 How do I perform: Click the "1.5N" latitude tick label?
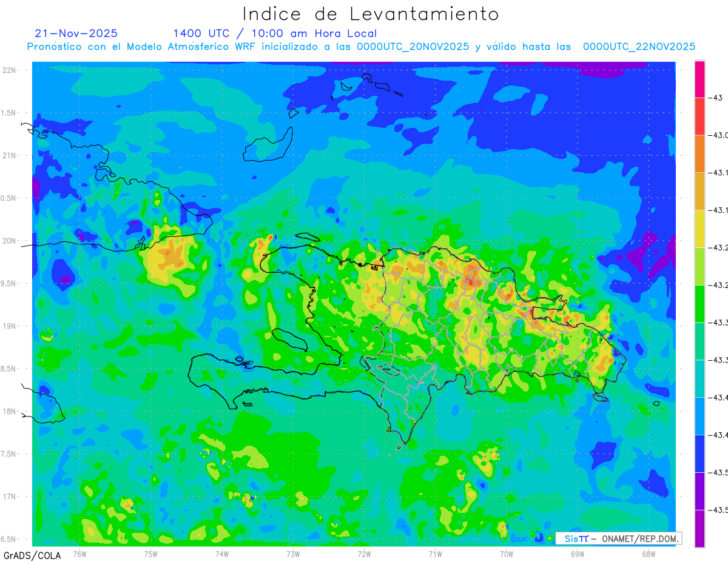[x=9, y=113]
